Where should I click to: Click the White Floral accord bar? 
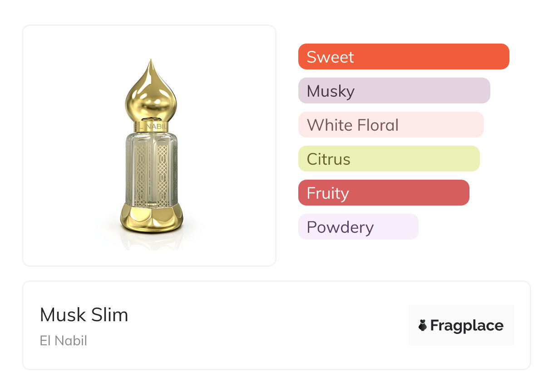click(390, 125)
